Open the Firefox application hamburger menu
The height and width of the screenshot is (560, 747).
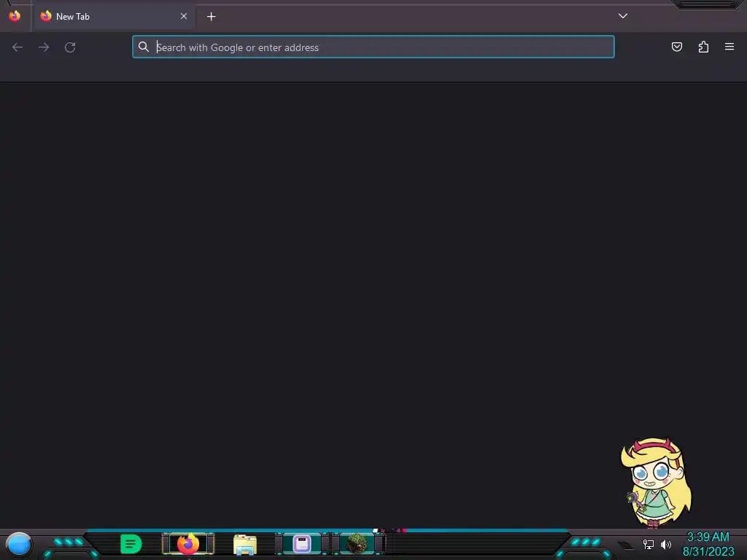pos(729,47)
